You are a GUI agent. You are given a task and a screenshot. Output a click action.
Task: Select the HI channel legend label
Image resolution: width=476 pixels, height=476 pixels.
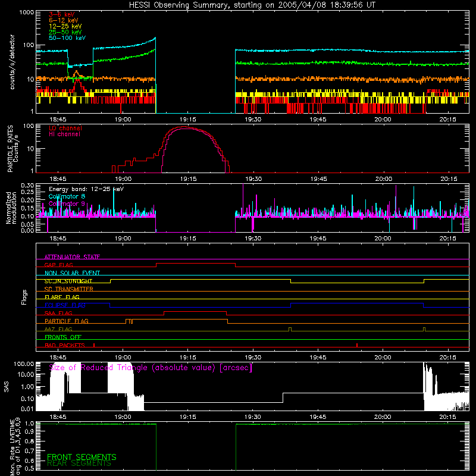tap(65, 134)
